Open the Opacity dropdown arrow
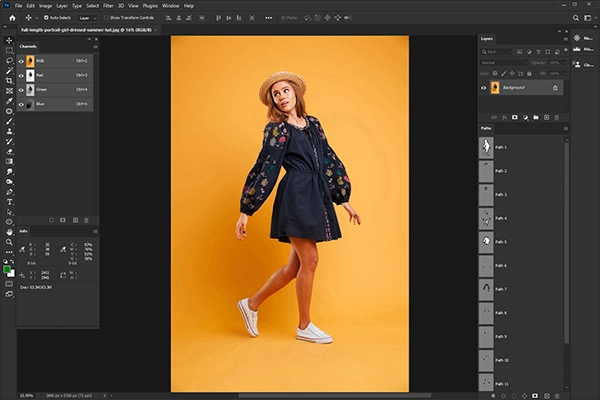600x400 pixels. click(564, 62)
